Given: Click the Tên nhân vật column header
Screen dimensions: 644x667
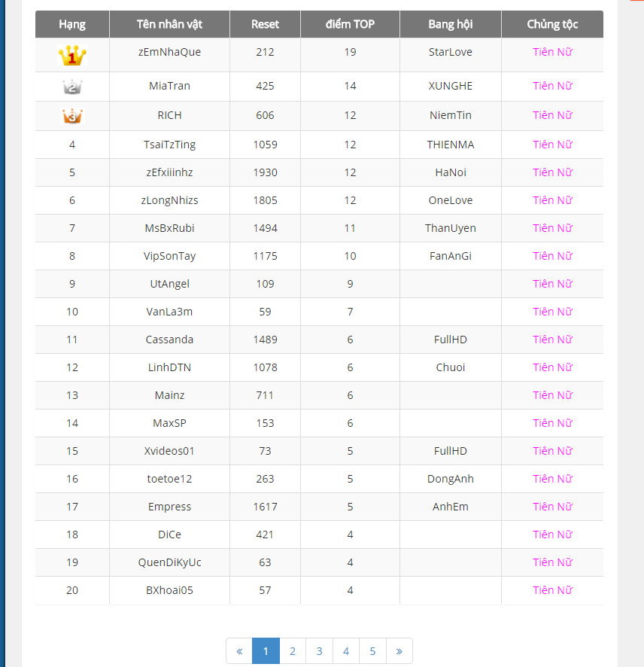Looking at the screenshot, I should pos(169,24).
